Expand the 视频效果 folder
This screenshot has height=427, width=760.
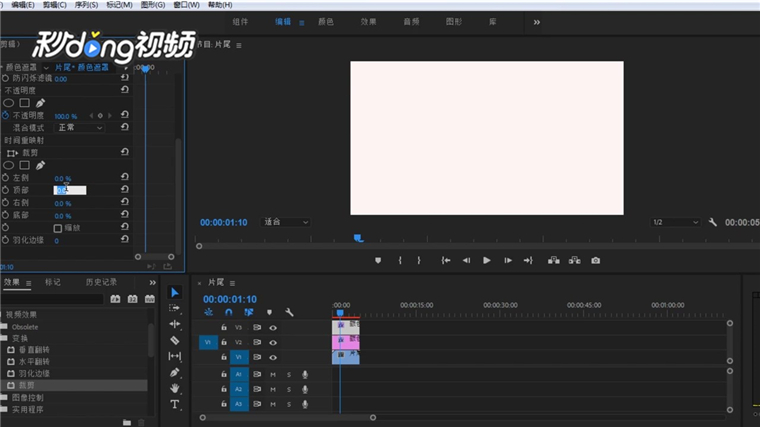point(21,315)
